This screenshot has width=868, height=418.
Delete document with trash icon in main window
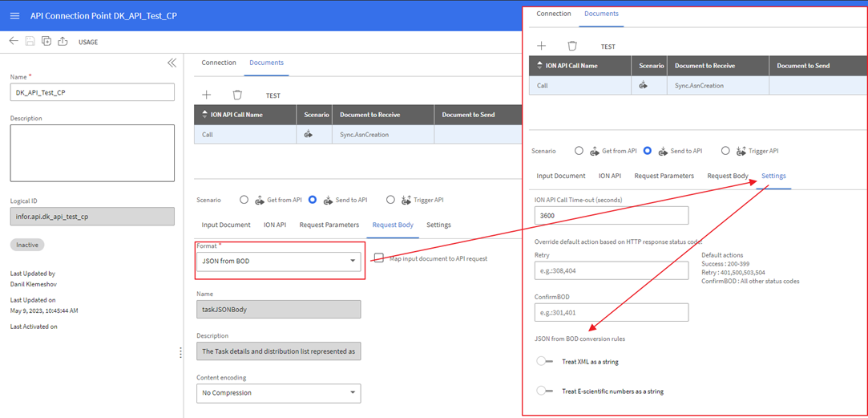click(x=237, y=95)
